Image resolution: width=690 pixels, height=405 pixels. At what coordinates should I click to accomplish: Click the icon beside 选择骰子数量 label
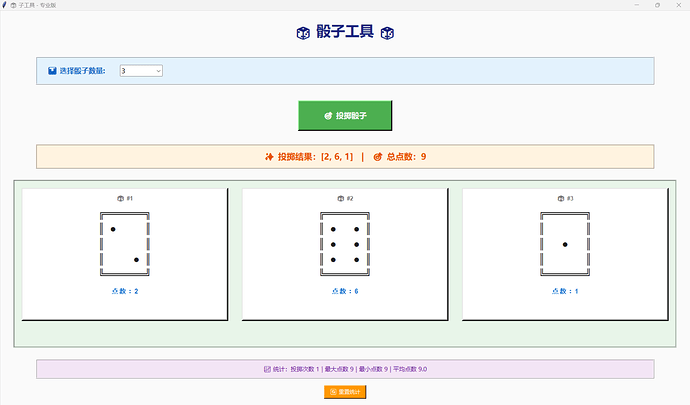point(52,71)
